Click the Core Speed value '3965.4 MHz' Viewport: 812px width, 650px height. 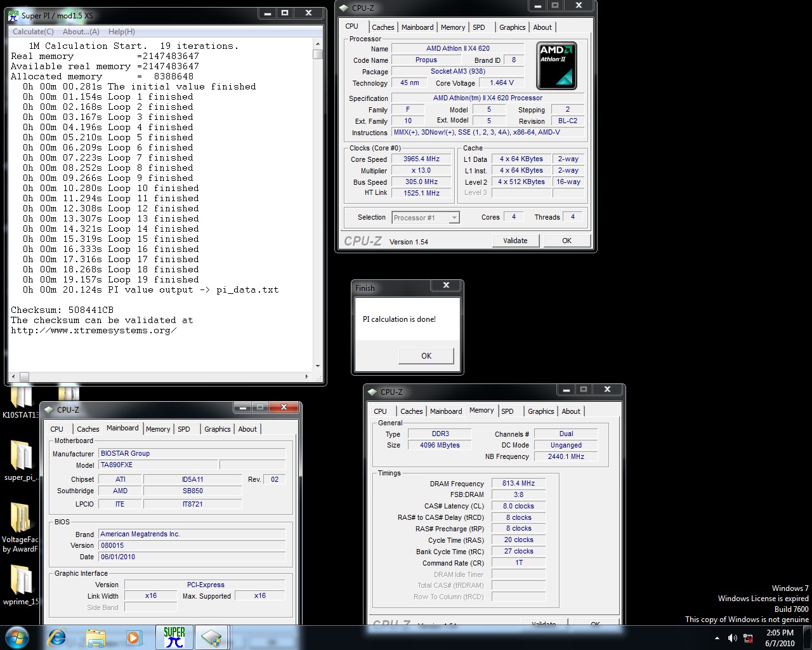click(421, 159)
